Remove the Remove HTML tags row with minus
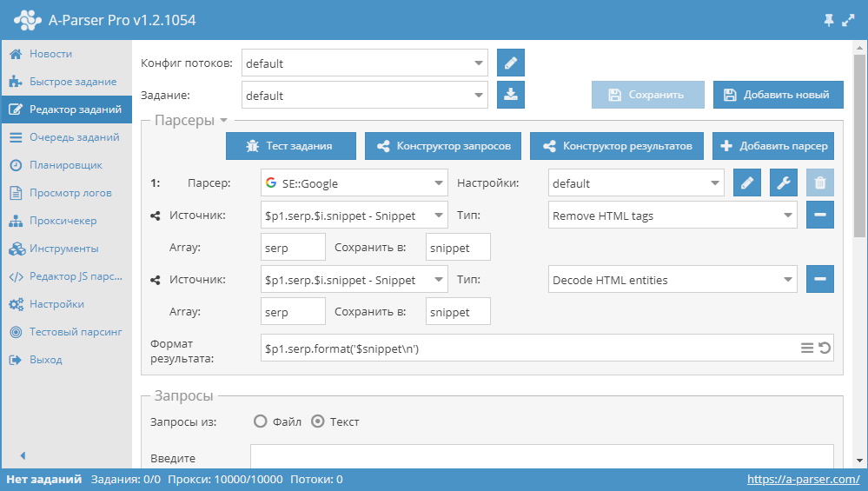This screenshot has height=491, width=868. point(820,215)
